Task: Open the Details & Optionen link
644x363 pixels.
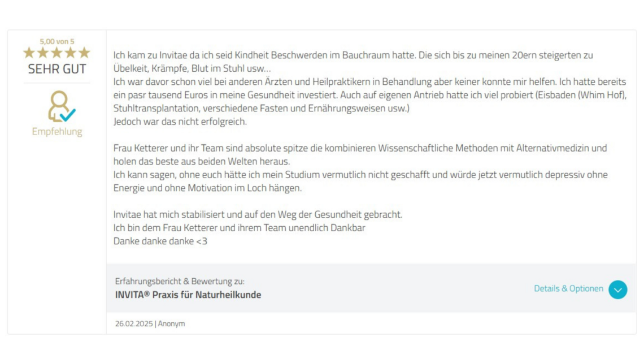Action: click(x=568, y=289)
